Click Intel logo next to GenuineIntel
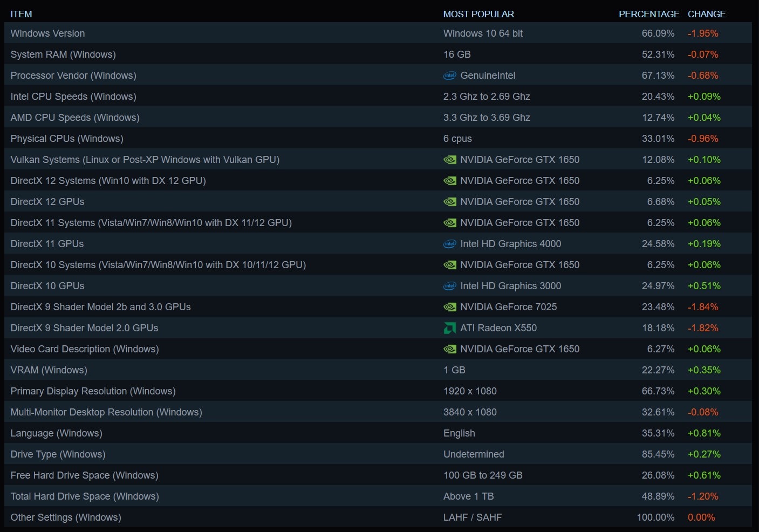The image size is (759, 532). [x=449, y=76]
